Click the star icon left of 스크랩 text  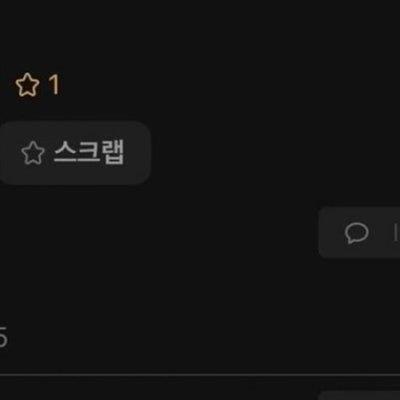33,153
